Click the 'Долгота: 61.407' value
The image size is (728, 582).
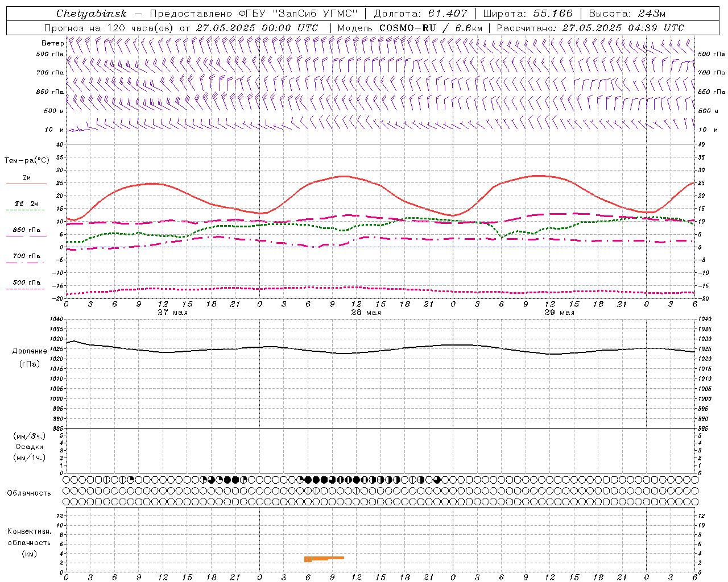421,14
